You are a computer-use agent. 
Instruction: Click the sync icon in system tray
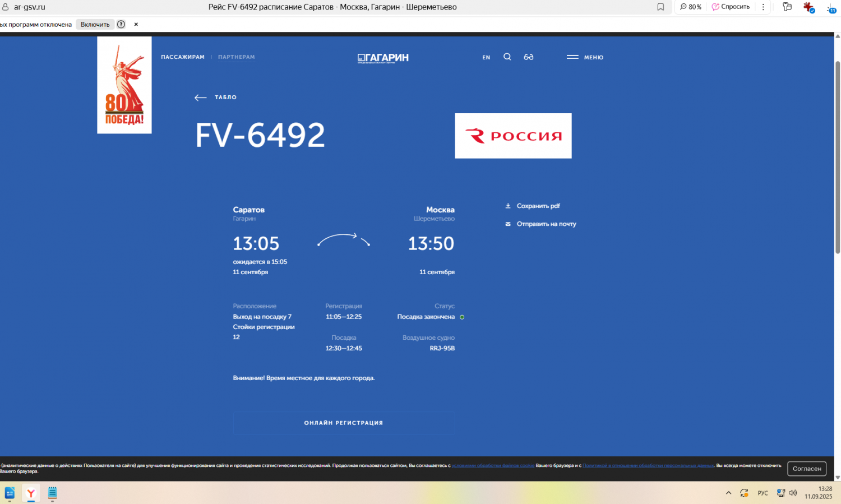tap(744, 493)
